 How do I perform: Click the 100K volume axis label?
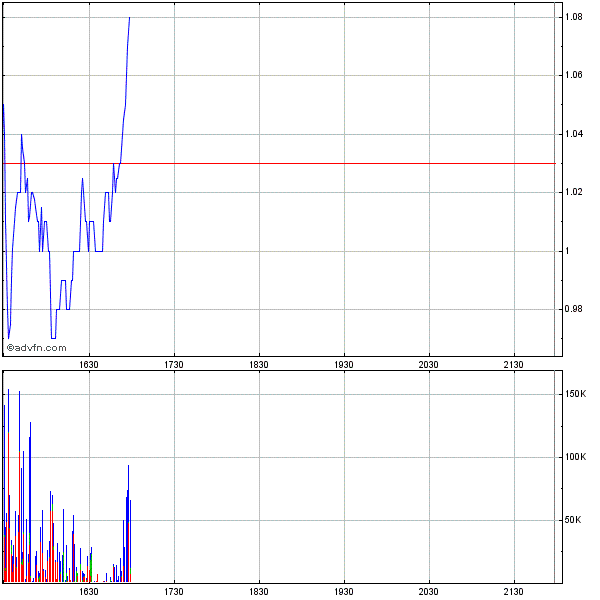pos(576,457)
